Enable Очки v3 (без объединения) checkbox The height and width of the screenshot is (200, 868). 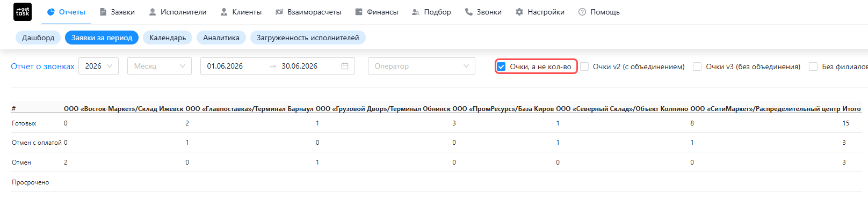(697, 66)
